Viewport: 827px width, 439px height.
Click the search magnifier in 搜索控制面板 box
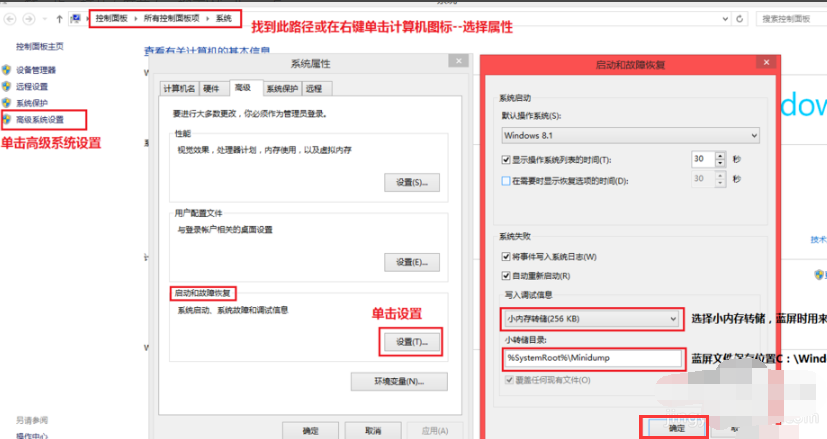tap(819, 19)
